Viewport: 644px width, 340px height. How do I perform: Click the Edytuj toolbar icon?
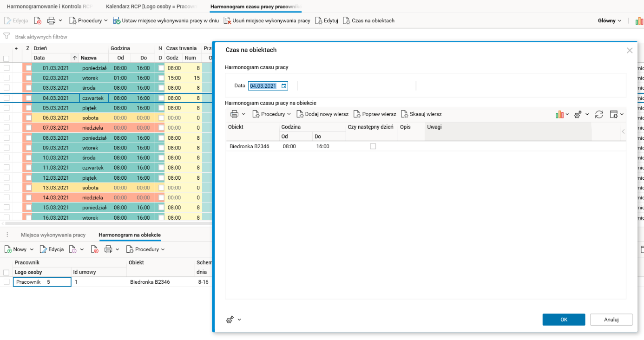coord(319,20)
